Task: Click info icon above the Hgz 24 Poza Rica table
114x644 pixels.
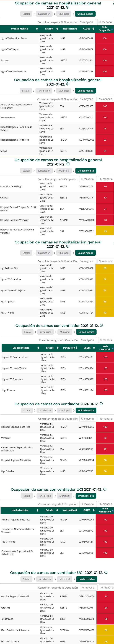Action: [68, 246]
